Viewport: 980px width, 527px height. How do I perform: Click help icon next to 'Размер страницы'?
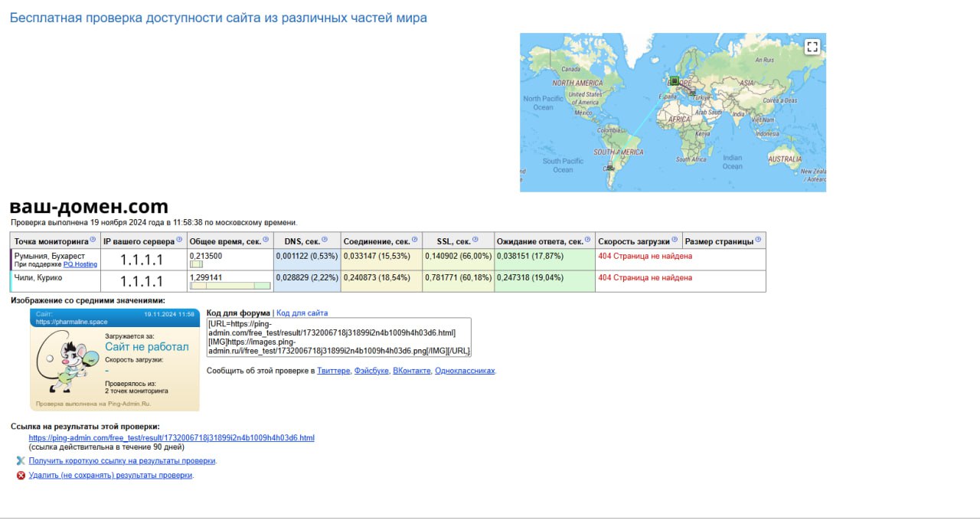pyautogui.click(x=758, y=240)
